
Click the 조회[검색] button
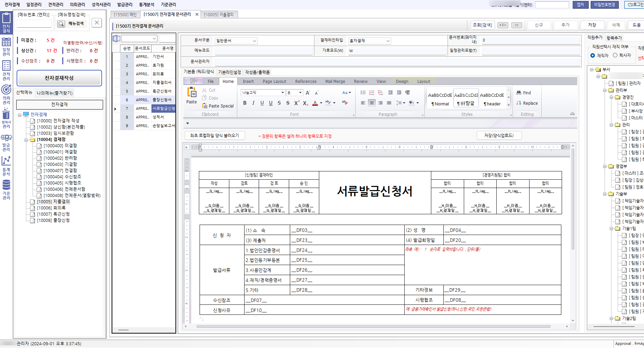click(x=482, y=25)
